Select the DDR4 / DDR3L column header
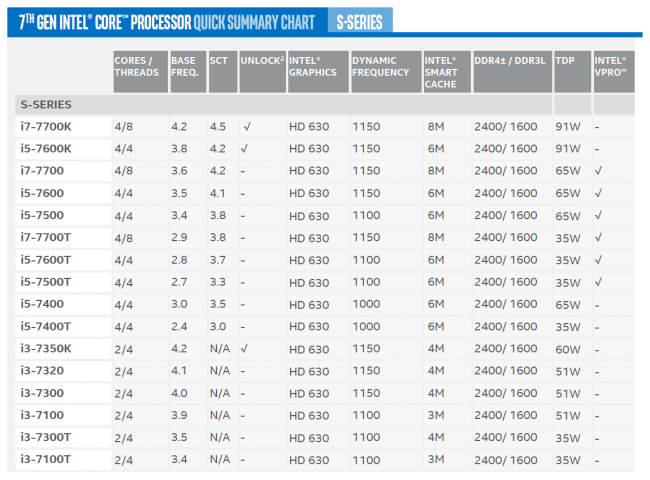The image size is (650, 480). tap(510, 60)
